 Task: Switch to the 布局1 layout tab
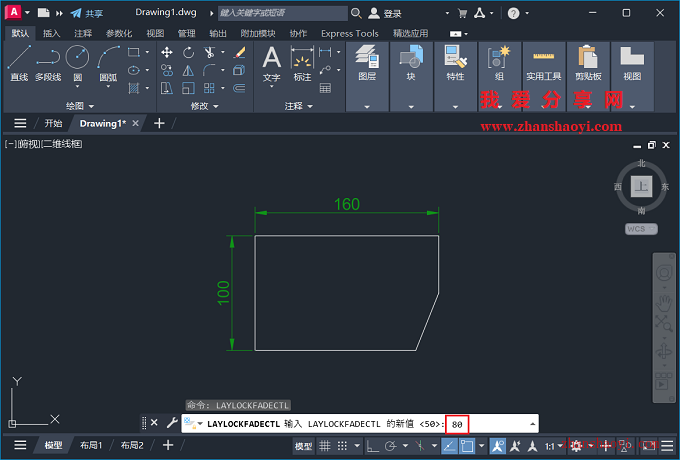[x=91, y=445]
